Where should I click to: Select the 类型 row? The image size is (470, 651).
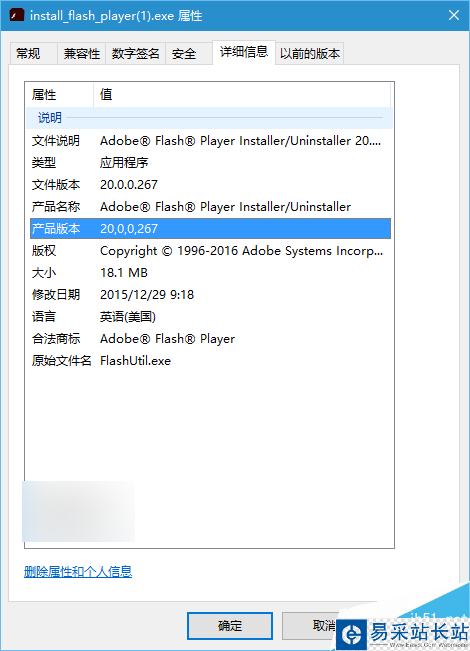[x=210, y=162]
